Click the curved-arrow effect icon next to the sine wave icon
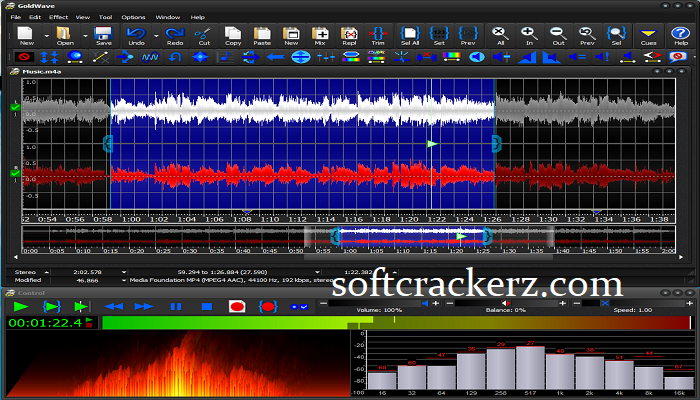 pyautogui.click(x=175, y=57)
